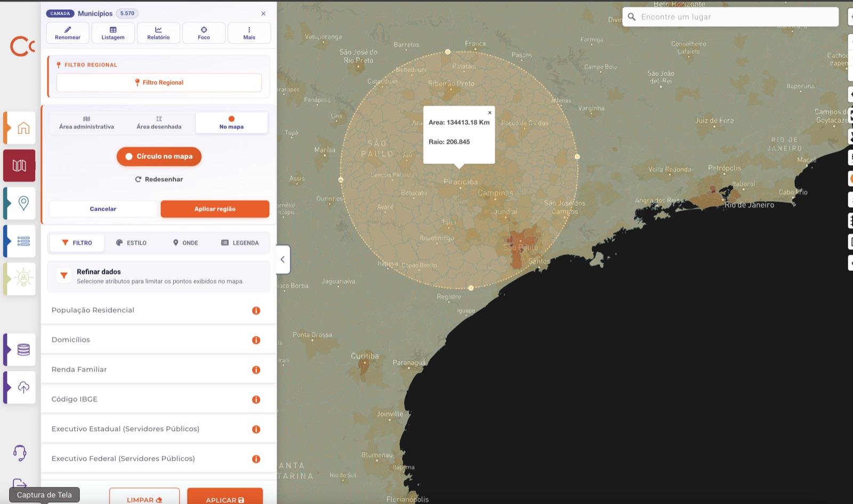The height and width of the screenshot is (504, 853).
Task: Show info for Executivo Estadual attribute
Action: click(x=256, y=429)
